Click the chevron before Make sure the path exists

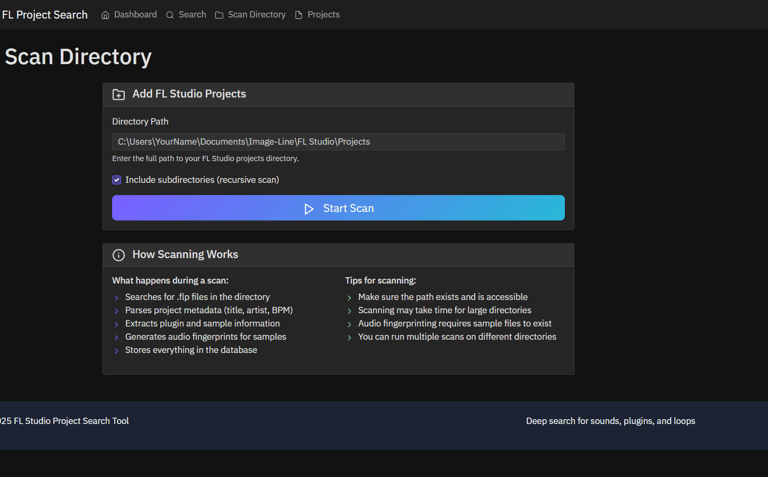click(349, 298)
